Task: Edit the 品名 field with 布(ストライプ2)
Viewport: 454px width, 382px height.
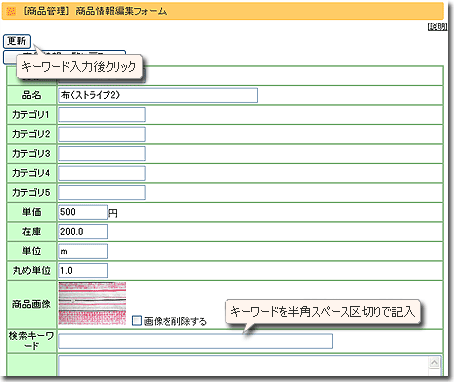Action: 158,95
